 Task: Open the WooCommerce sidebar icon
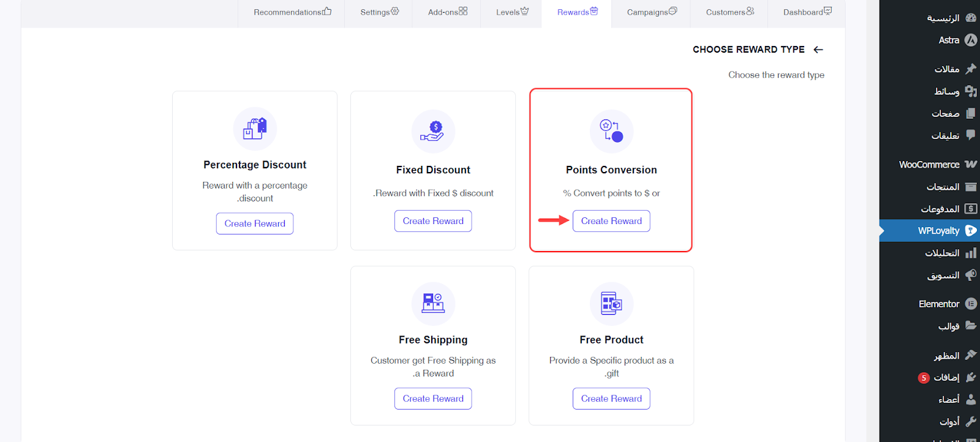[x=971, y=164]
